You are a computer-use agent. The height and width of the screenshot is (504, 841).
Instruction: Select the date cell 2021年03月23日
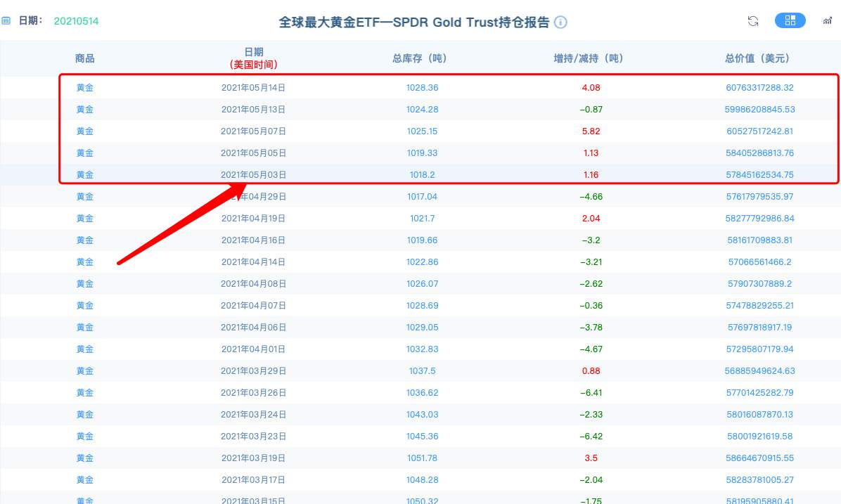[253, 437]
